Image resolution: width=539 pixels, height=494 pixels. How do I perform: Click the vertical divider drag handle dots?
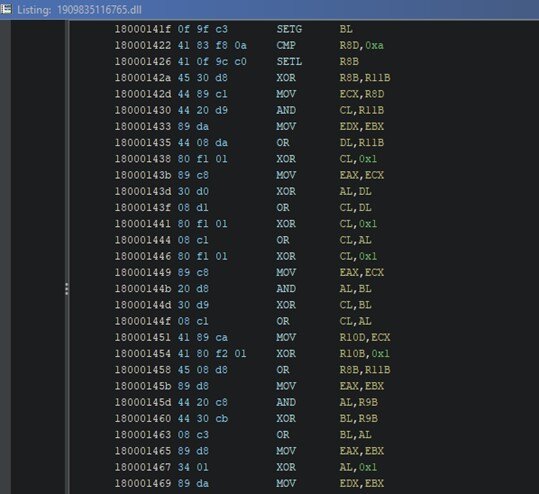coord(67,289)
